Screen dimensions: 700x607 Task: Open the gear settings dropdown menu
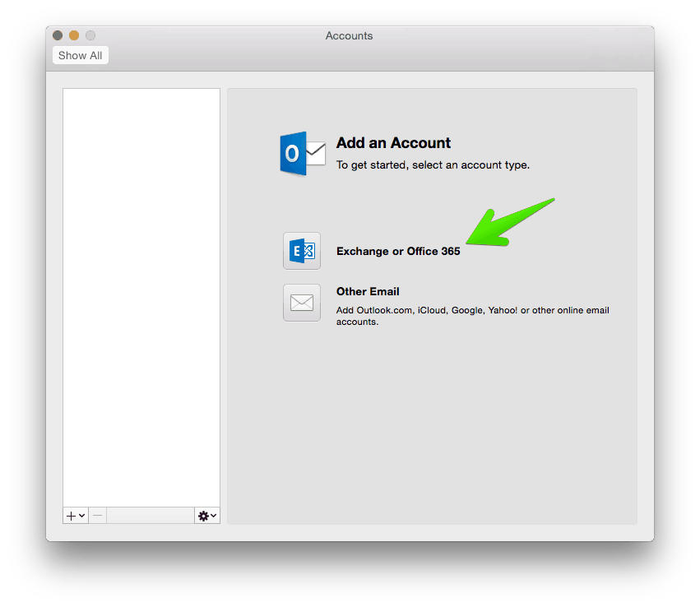[207, 516]
